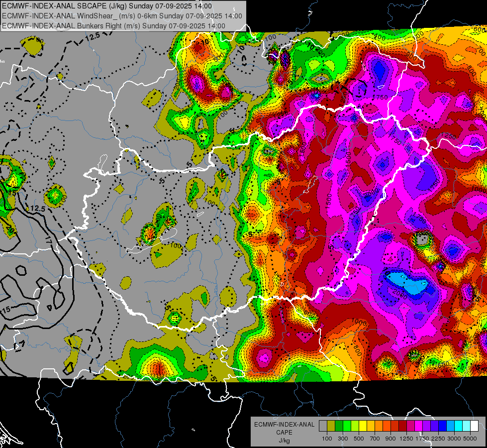Click the WindShear 0-6km header line
487x448 pixels.
122,16
